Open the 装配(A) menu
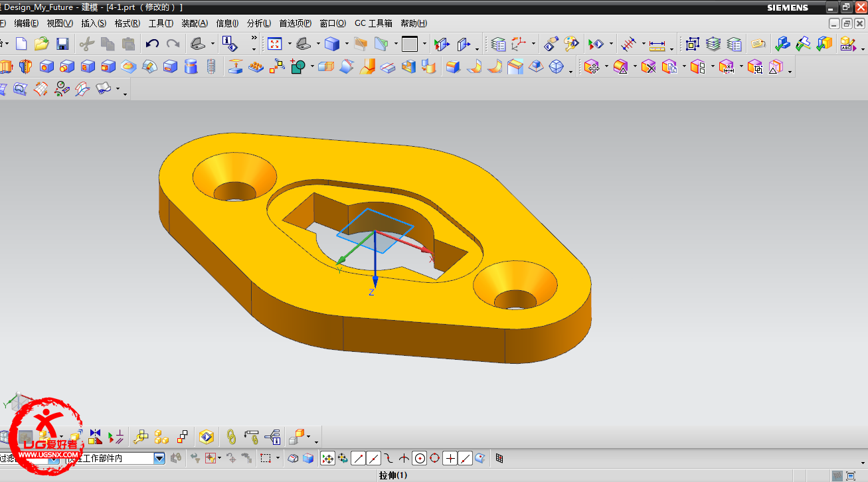Image resolution: width=868 pixels, height=482 pixels. (x=195, y=23)
